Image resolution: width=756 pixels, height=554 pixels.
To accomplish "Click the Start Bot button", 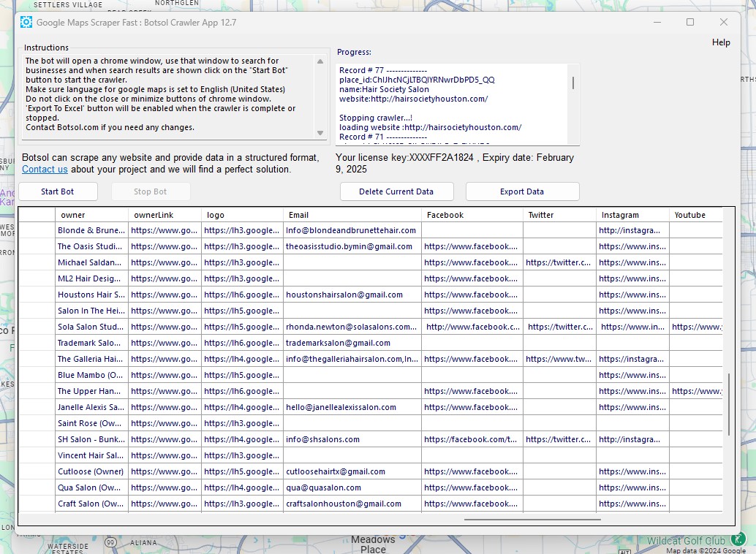I will tap(58, 191).
